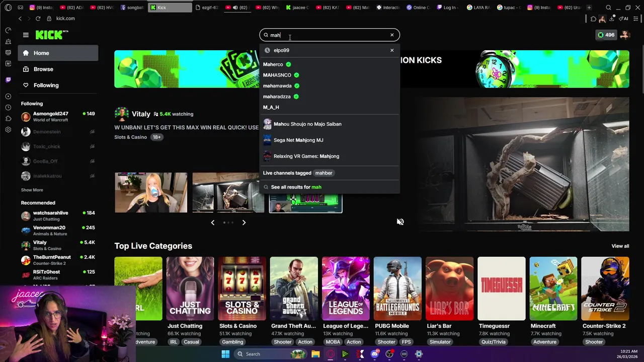Open recommended channel TheBurntPeanut
644x362 pixels.
tap(58, 260)
